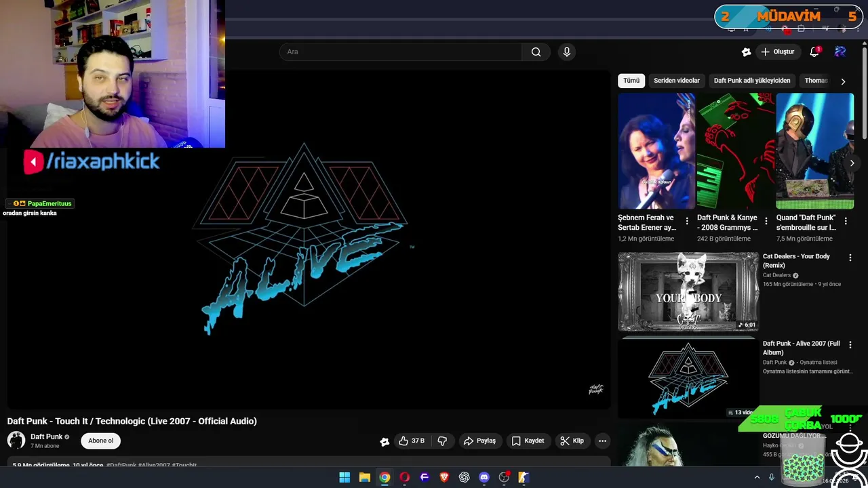Open options for Quand "Daft Punk" video
The height and width of the screenshot is (488, 868).
846,221
